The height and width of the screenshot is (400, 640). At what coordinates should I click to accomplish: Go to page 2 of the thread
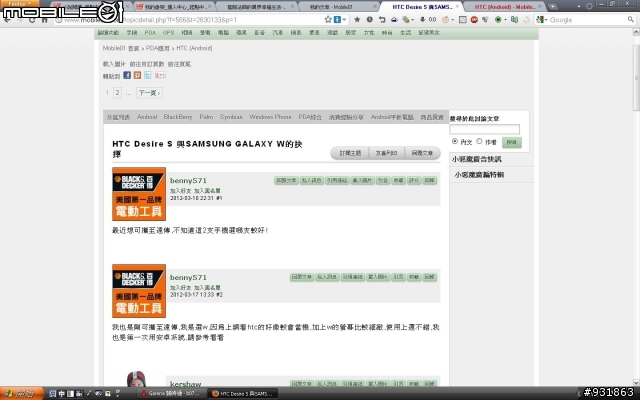(117, 93)
